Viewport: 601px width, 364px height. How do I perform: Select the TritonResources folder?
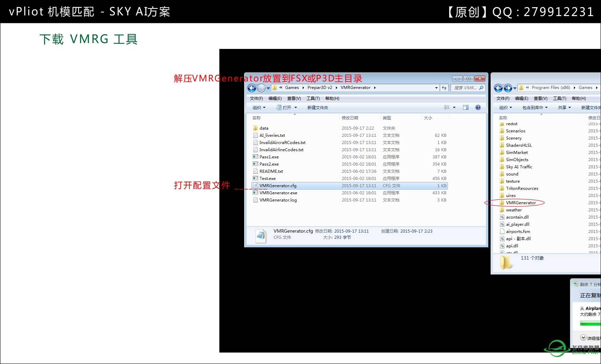[x=522, y=188]
